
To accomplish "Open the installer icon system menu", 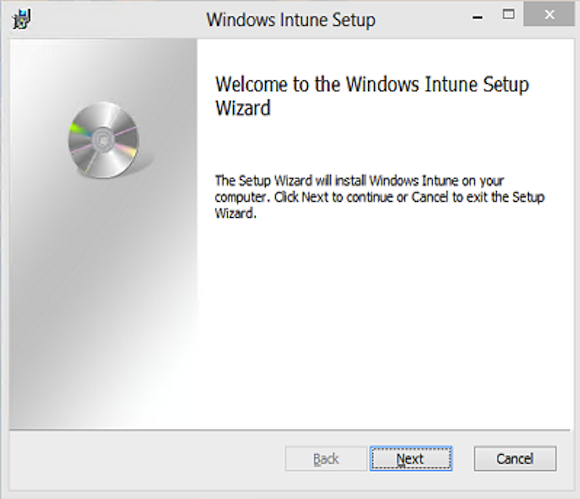I will coord(21,19).
